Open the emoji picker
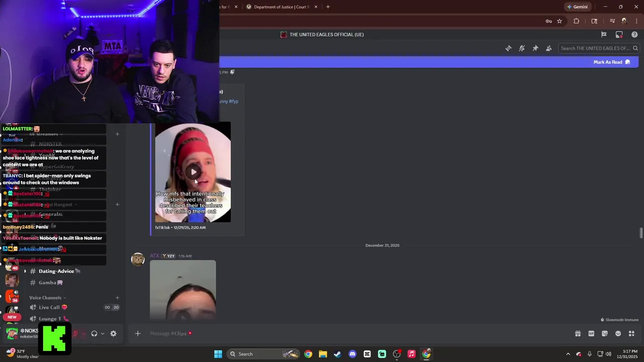Image resolution: width=644 pixels, height=362 pixels. pyautogui.click(x=618, y=333)
